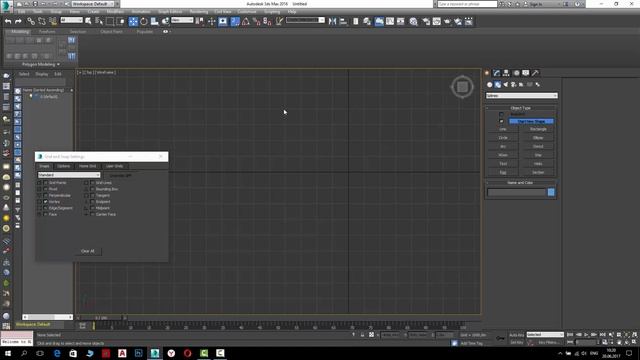Select the Select and Link tool
640x360 pixels.
pyautogui.click(x=31, y=21)
